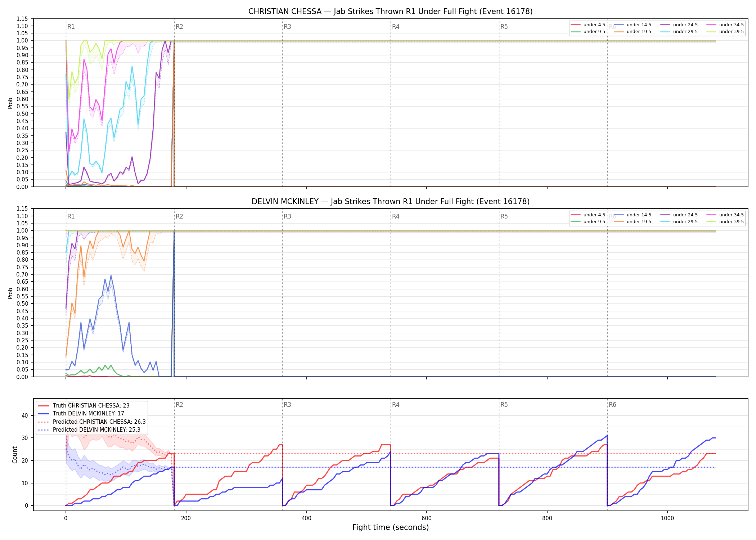Click the R6 round marker in count chart
This screenshot has height=540, width=756.
(612, 405)
